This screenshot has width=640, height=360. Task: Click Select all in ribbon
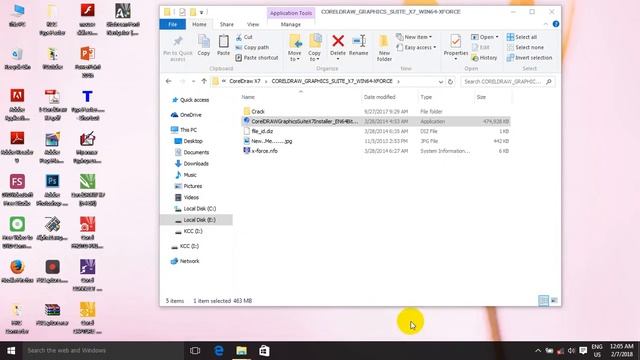(522, 37)
